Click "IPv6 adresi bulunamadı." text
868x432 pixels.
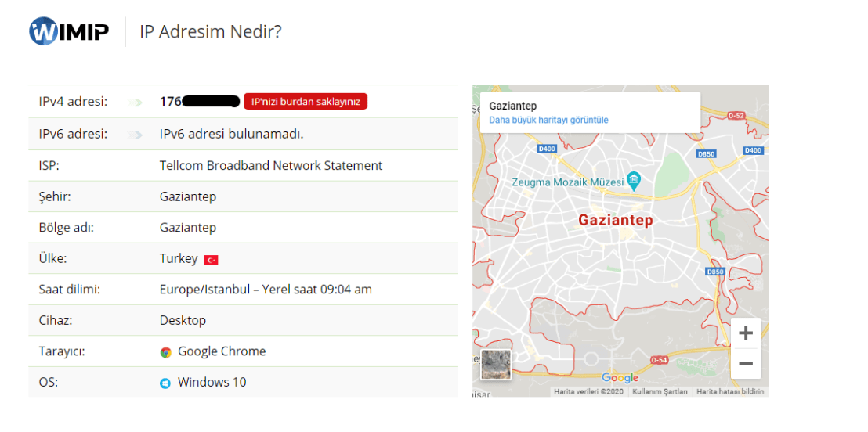click(231, 135)
